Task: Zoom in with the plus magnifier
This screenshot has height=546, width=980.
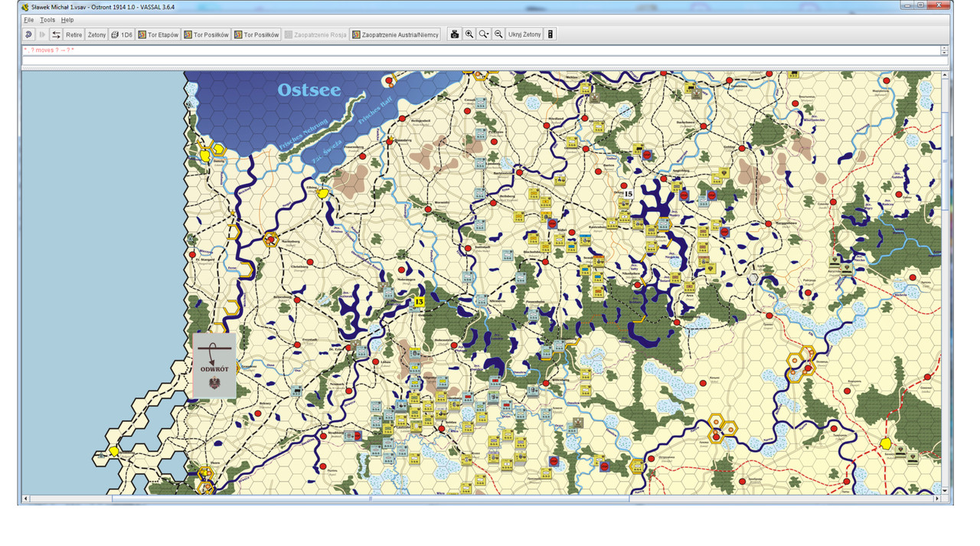Action: click(x=469, y=34)
